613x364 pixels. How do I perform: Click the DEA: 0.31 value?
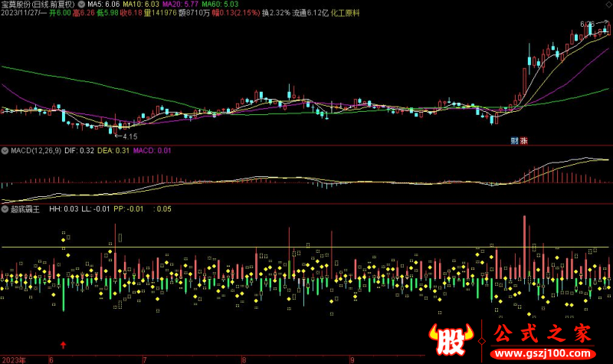(x=113, y=150)
